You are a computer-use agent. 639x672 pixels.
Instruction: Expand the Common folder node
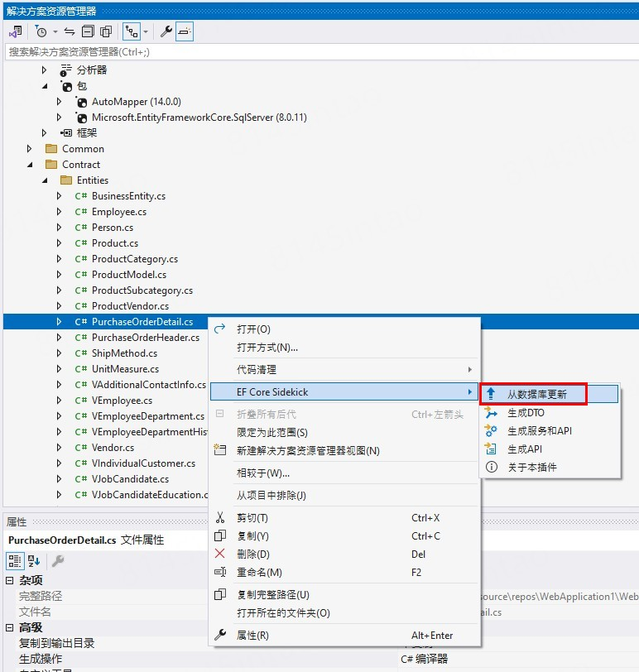pos(31,149)
